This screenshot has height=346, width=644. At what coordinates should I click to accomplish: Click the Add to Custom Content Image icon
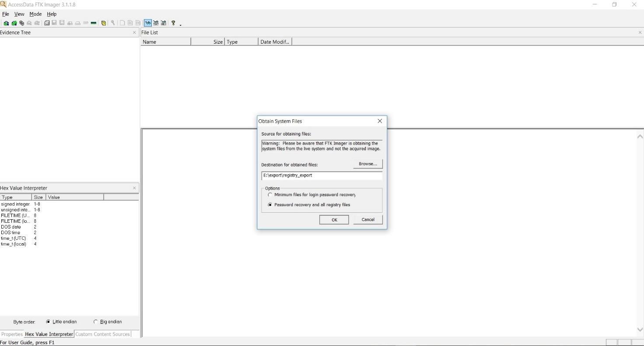click(x=70, y=23)
